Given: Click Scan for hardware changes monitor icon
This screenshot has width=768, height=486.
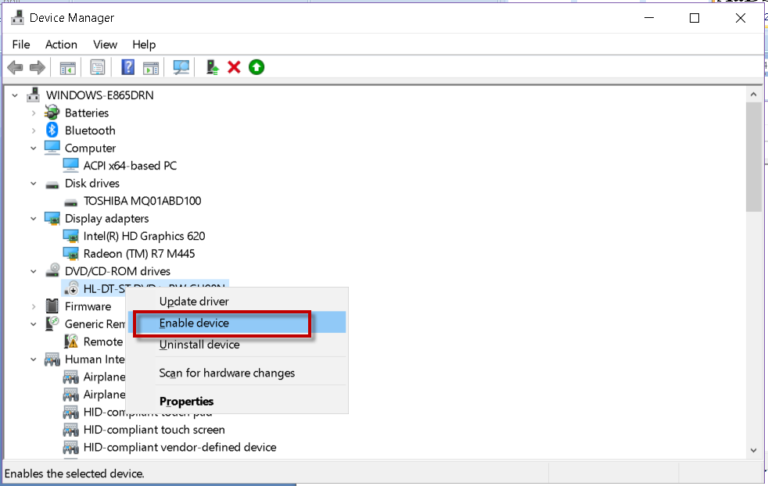Looking at the screenshot, I should pyautogui.click(x=181, y=67).
